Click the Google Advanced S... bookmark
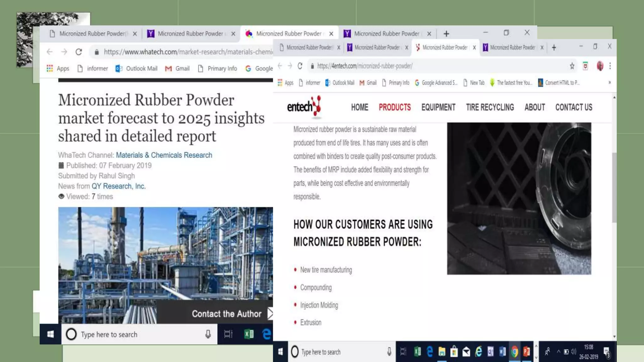Image resolution: width=644 pixels, height=362 pixels. (436, 83)
